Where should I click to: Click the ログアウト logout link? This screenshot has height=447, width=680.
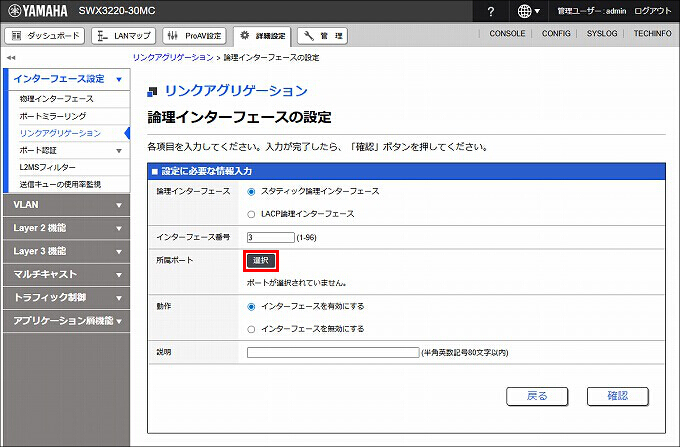click(x=652, y=11)
